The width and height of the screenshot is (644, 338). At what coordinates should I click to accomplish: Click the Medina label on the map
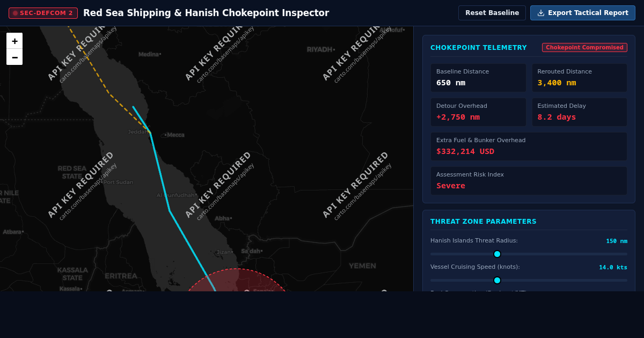pos(150,54)
